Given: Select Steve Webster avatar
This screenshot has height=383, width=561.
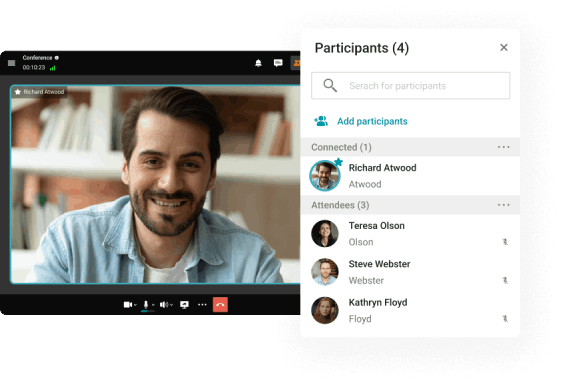Looking at the screenshot, I should click(325, 272).
